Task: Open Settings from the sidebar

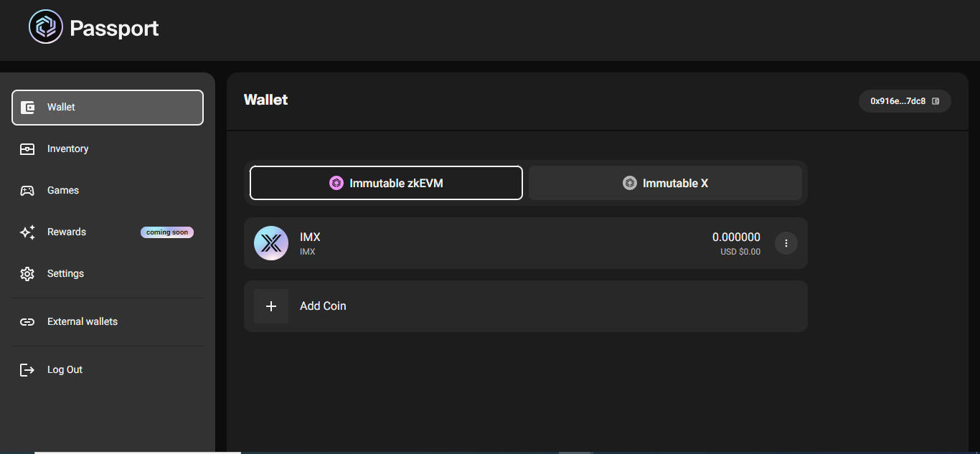Action: (x=108, y=274)
